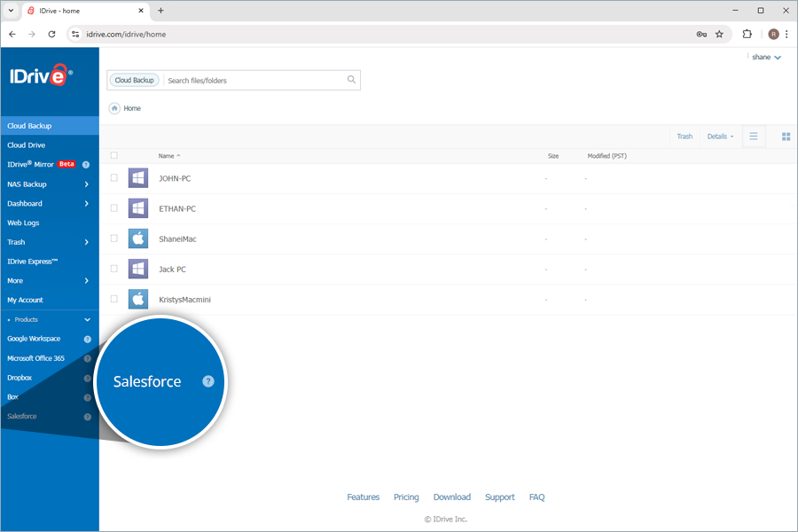Switch to grid view icon
The height and width of the screenshot is (532, 798).
click(x=786, y=137)
